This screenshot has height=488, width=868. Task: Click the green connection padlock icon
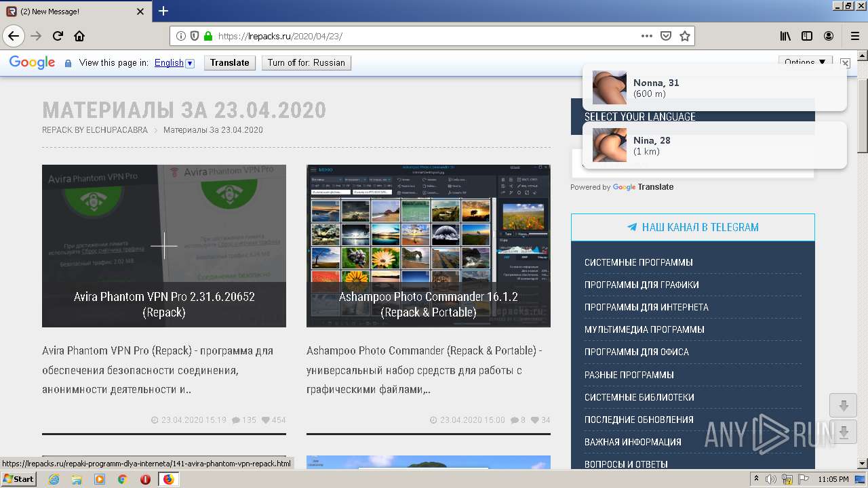208,36
